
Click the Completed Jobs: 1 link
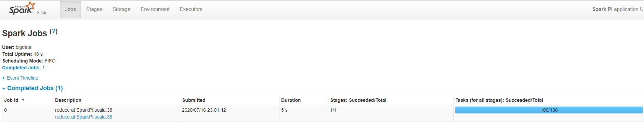(23, 68)
